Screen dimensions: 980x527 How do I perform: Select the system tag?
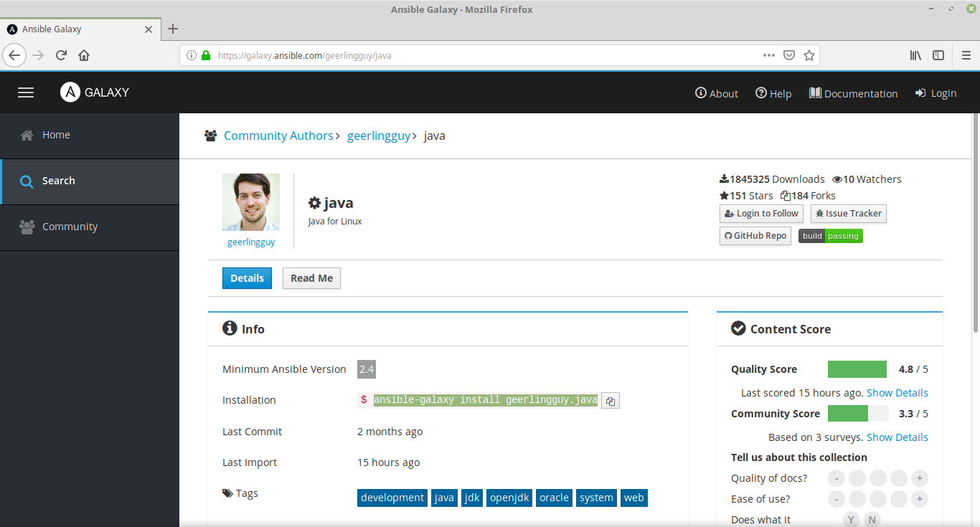(x=597, y=498)
